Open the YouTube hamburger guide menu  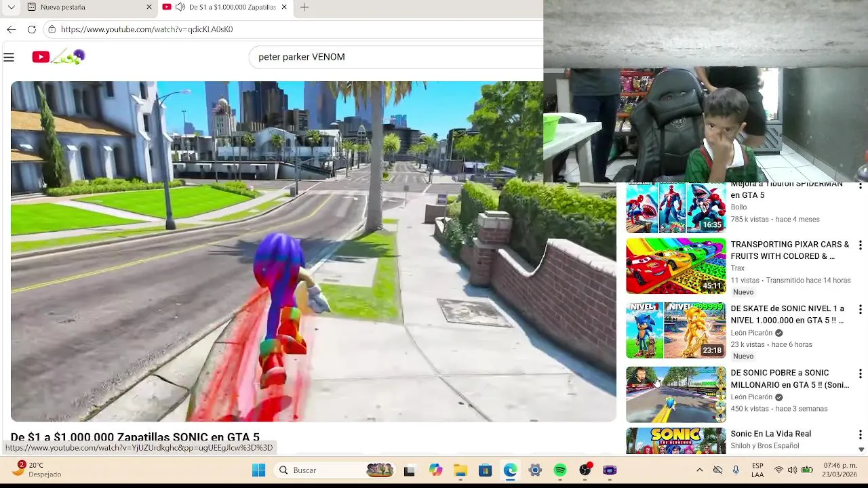(x=9, y=58)
